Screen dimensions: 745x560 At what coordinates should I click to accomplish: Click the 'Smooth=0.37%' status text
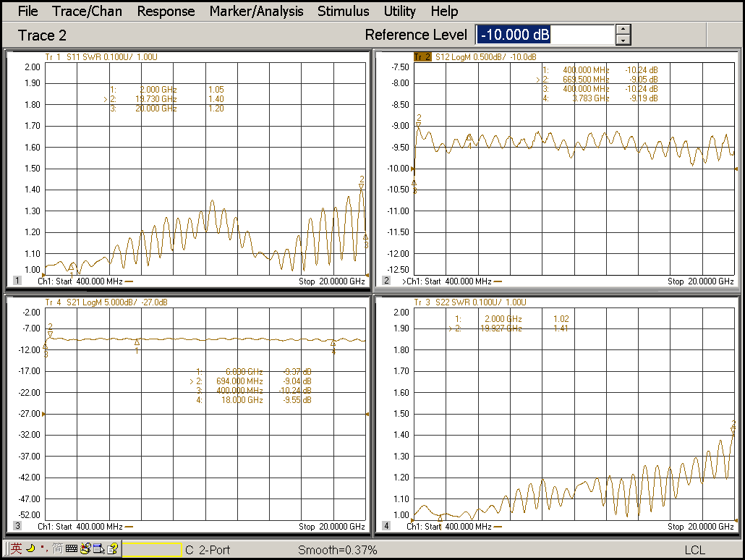click(337, 550)
